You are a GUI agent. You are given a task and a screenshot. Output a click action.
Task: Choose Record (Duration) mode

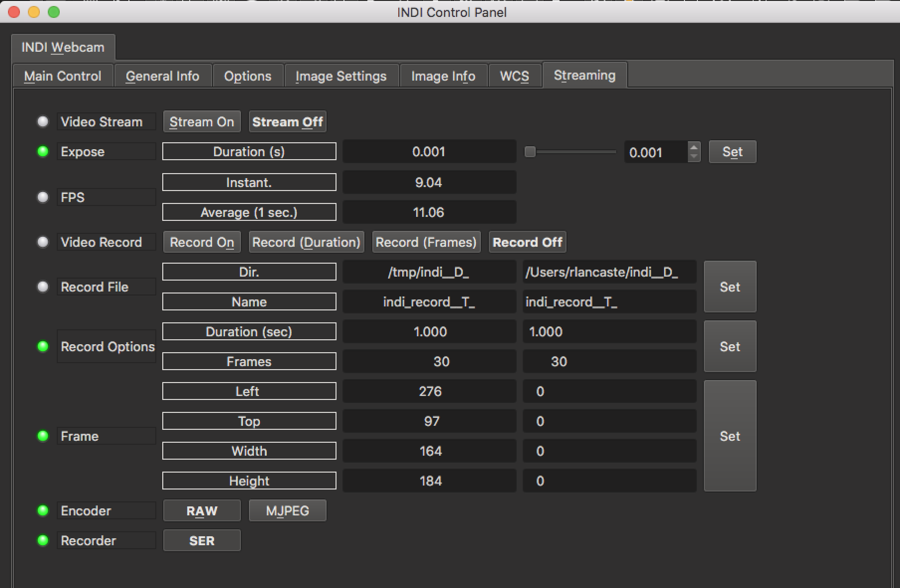pos(306,242)
